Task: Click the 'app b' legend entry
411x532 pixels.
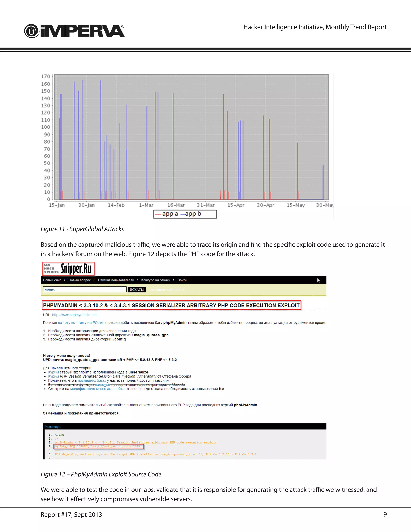Action: pos(191,214)
